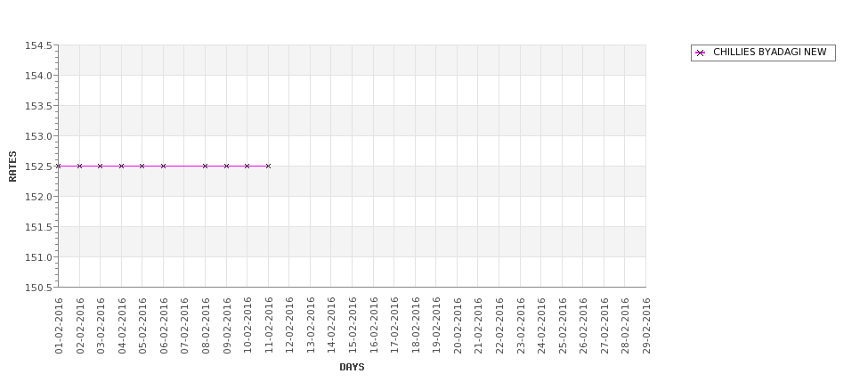Click the 17-02-2016 date label

coord(394,326)
